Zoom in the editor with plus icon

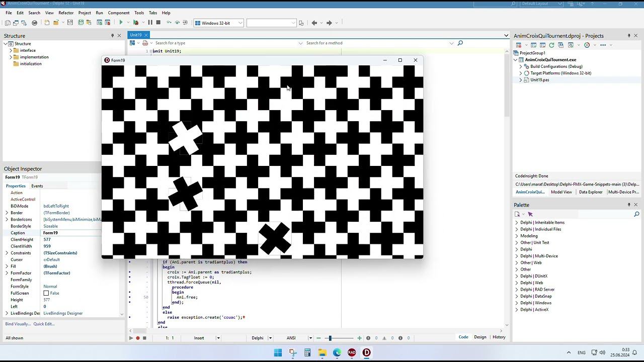359,338
